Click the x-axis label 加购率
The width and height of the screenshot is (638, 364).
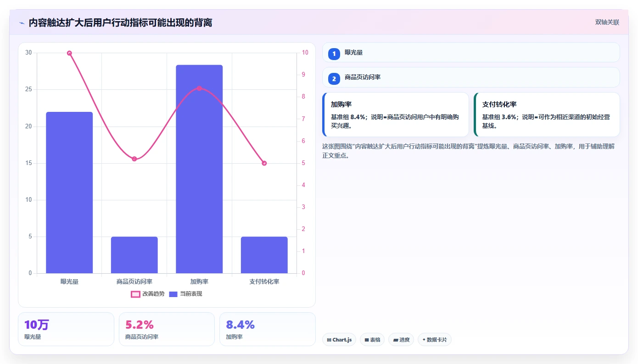tap(199, 281)
